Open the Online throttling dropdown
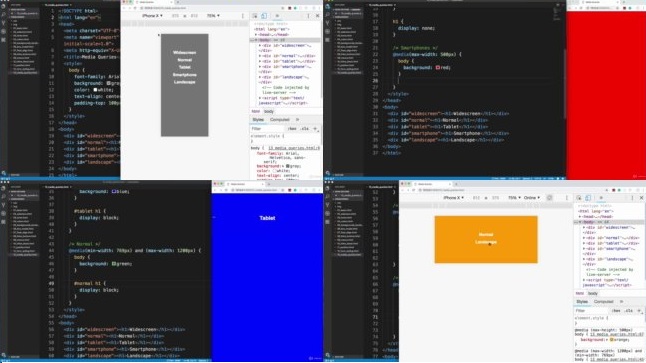 point(531,198)
